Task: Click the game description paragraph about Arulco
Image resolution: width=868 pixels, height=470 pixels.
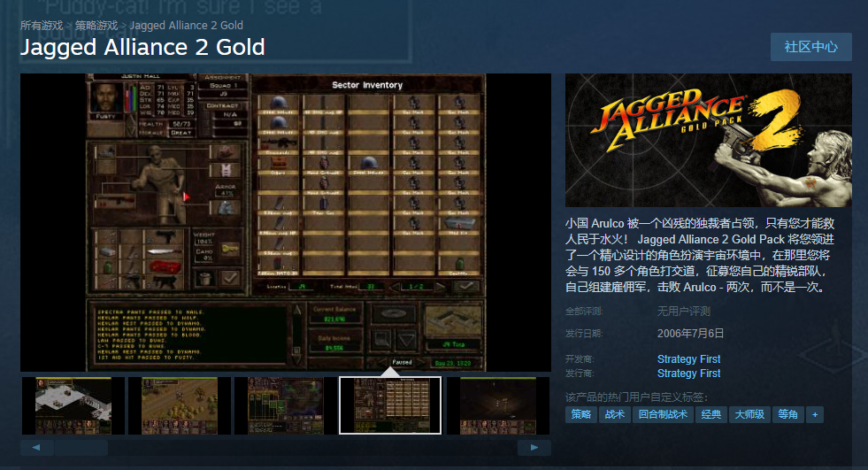Action: [700, 255]
